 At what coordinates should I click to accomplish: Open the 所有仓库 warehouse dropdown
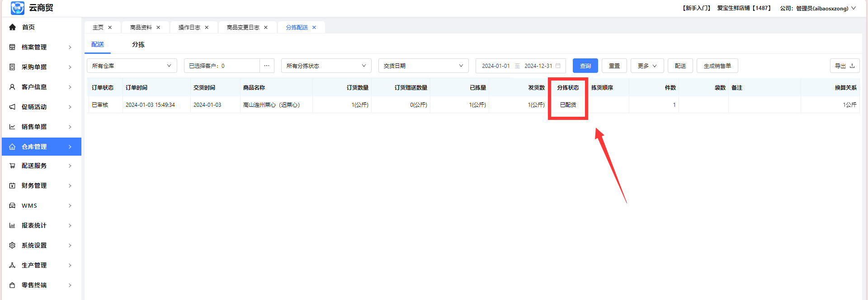(132, 66)
